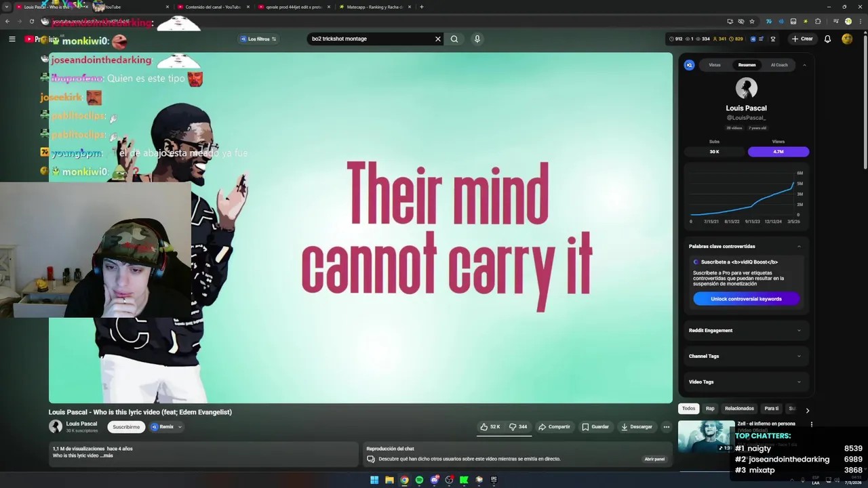Select the Para ti filter chip
868x488 pixels.
(772, 409)
